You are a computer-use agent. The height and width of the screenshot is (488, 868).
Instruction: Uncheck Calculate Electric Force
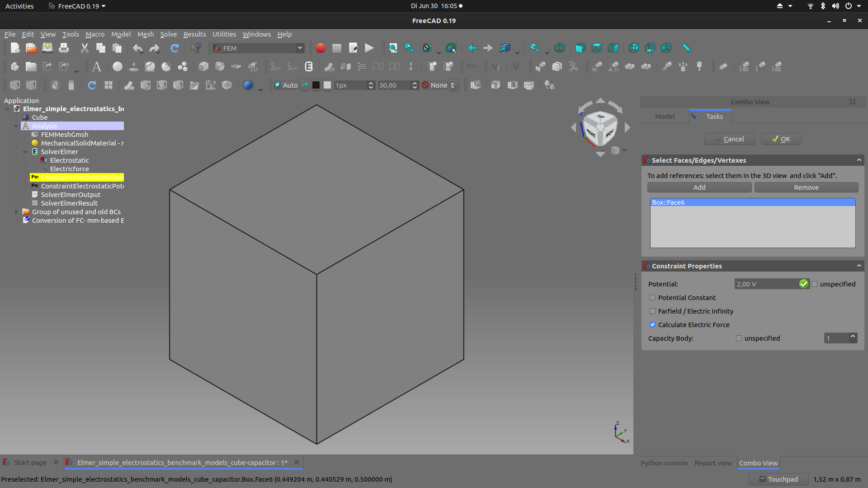coord(652,325)
